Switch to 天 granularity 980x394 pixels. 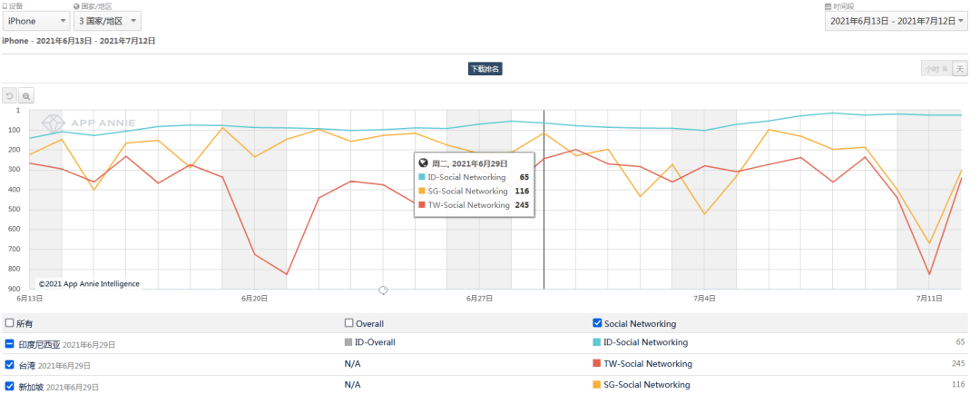[x=959, y=69]
